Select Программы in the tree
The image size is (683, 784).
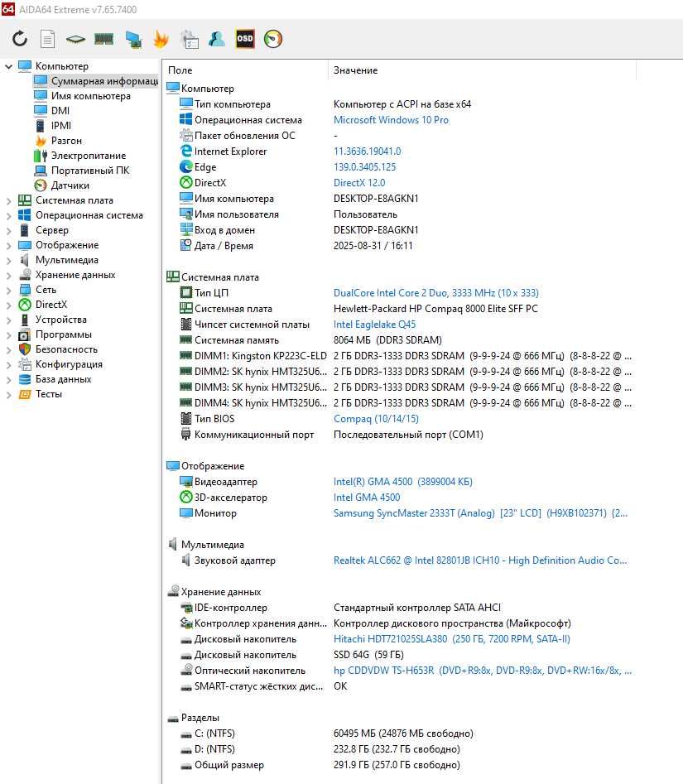tap(64, 334)
